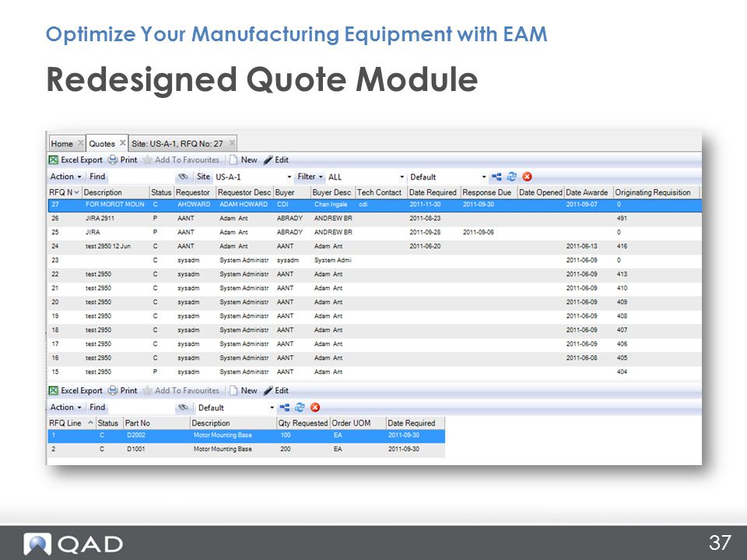Click Excel Export in the RFQ lines toolbar
Screen dimensions: 747x560
[75, 390]
